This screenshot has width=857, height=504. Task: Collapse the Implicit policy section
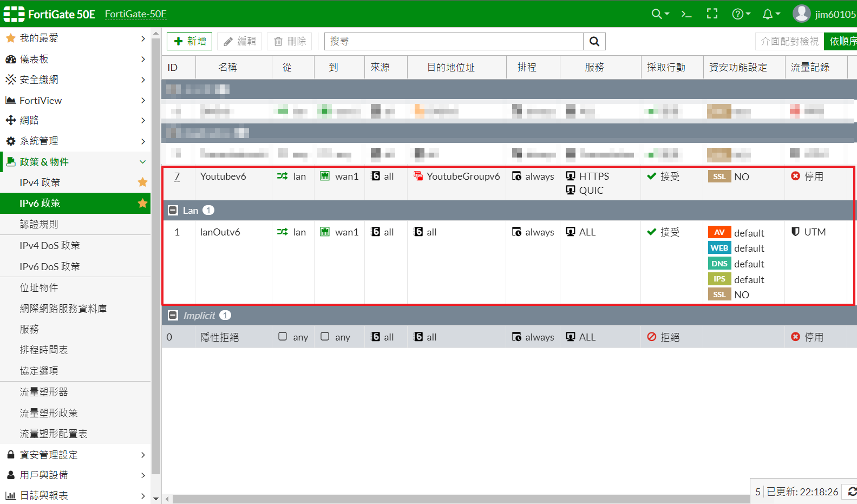(x=173, y=316)
